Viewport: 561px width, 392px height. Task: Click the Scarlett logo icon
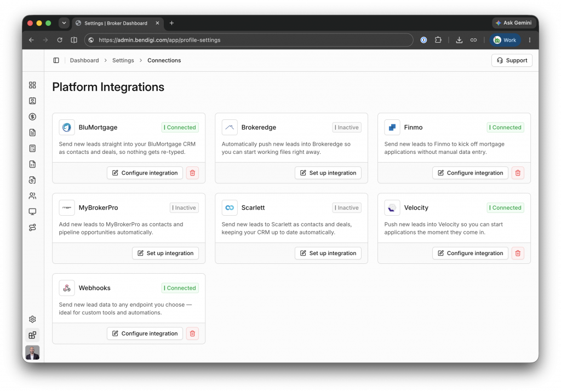tap(230, 208)
